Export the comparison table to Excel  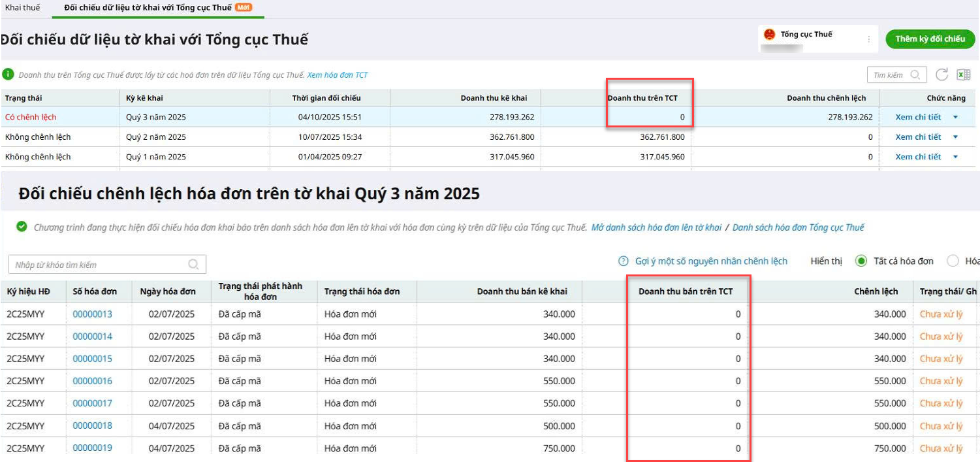963,74
